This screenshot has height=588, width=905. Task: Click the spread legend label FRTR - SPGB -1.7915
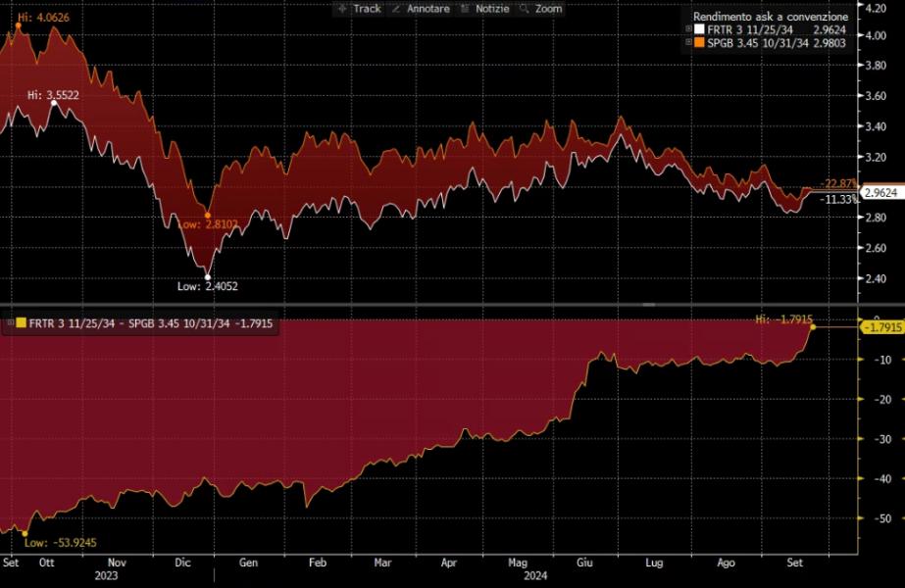(x=151, y=323)
